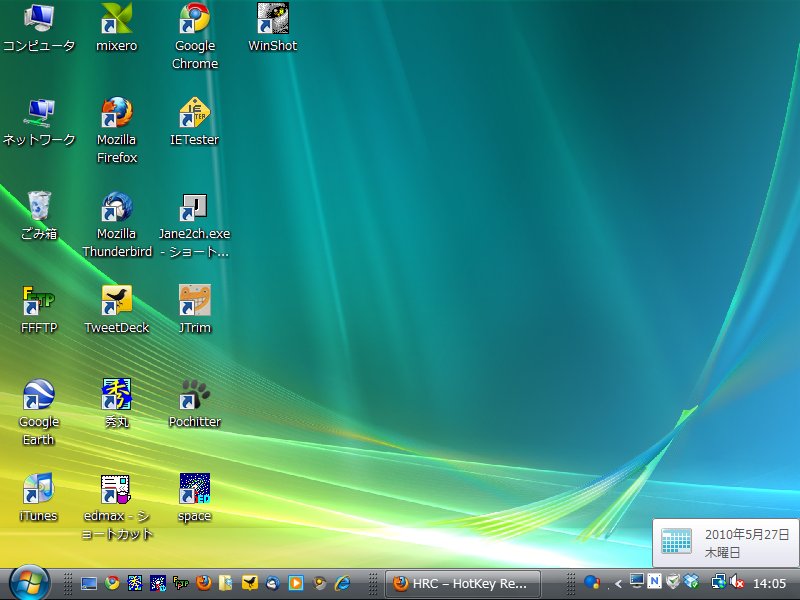Screen dimensions: 800x600
Task: Select the edmax shortcut on the desktop
Action: pyautogui.click(x=117, y=507)
